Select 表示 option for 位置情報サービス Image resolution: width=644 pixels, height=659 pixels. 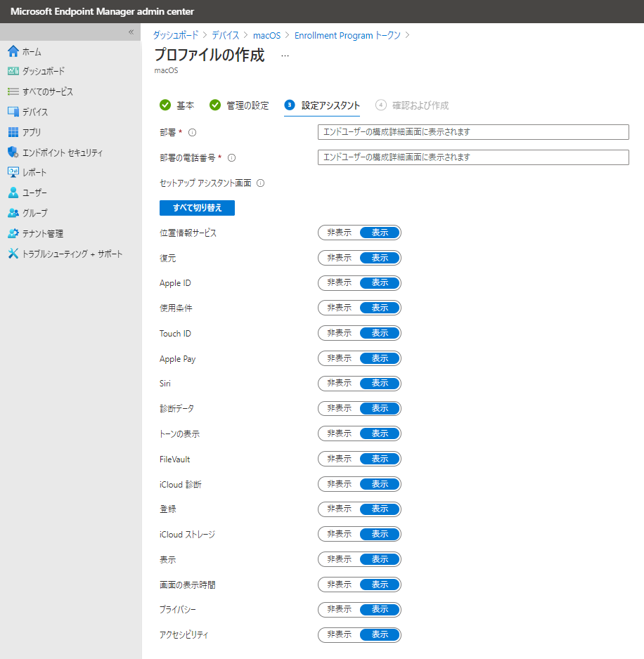[380, 233]
